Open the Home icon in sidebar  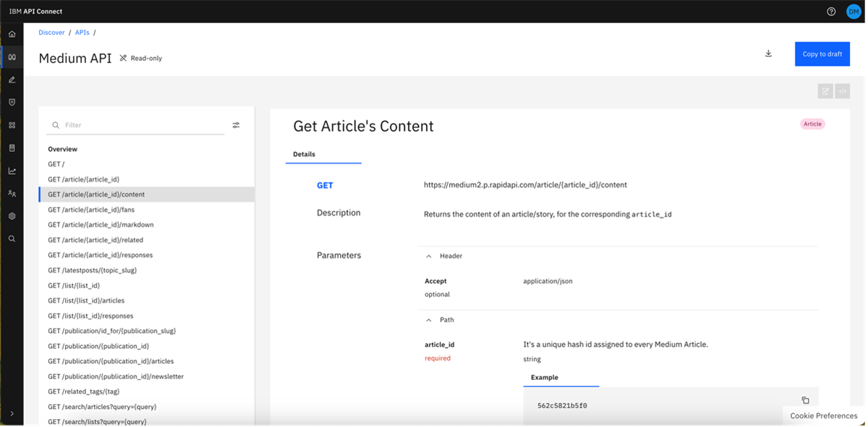click(x=12, y=34)
